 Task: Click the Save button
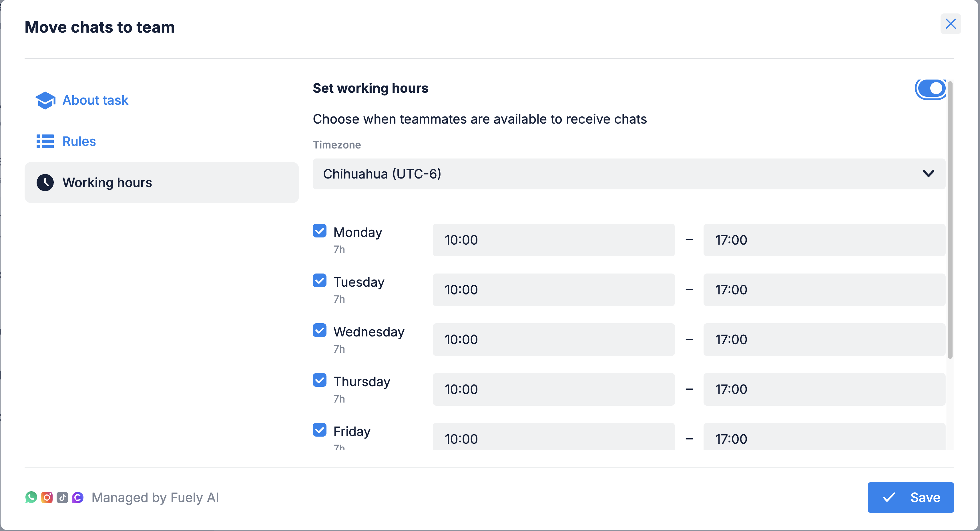910,497
